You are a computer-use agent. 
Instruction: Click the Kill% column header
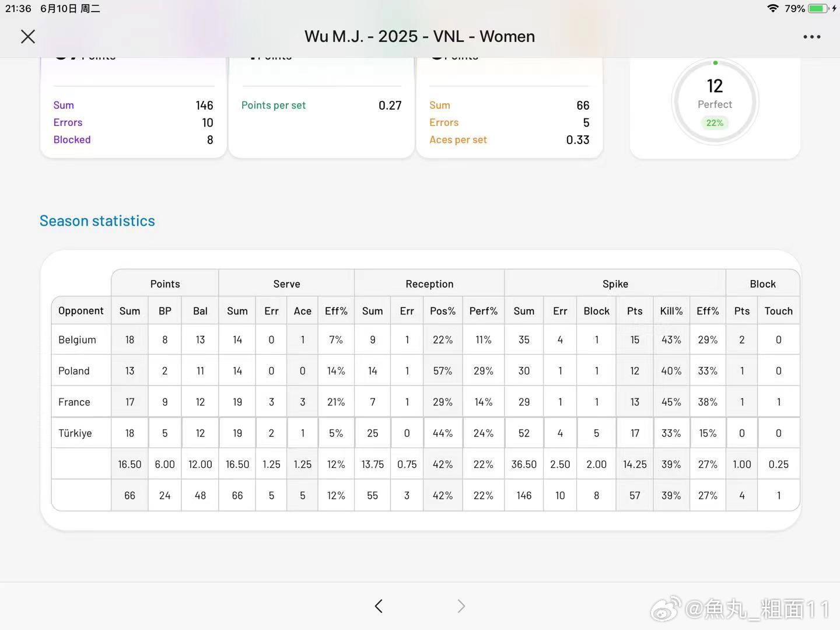[x=671, y=311]
